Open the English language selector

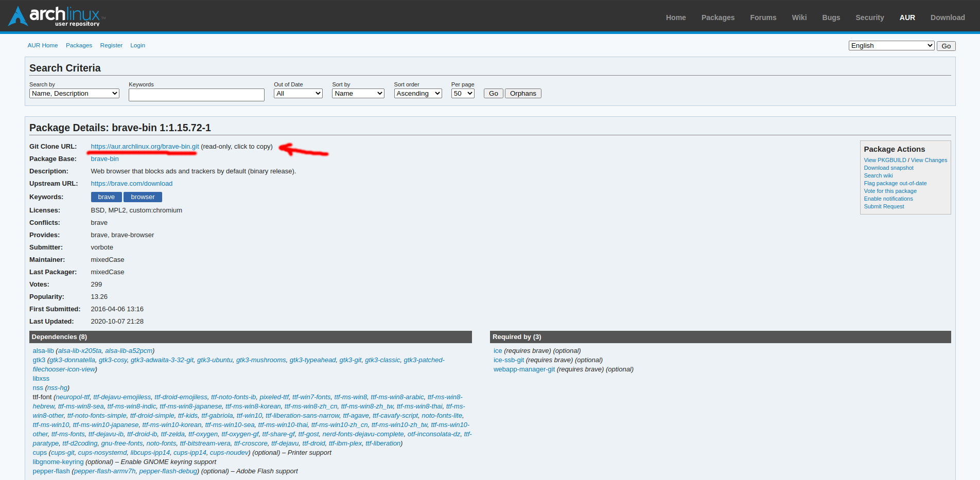(891, 46)
